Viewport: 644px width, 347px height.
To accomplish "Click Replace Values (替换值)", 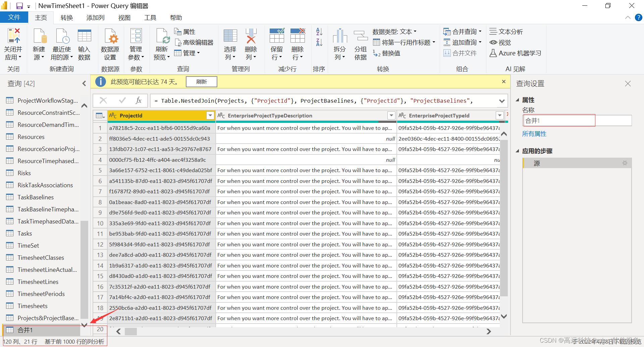I will click(x=386, y=53).
